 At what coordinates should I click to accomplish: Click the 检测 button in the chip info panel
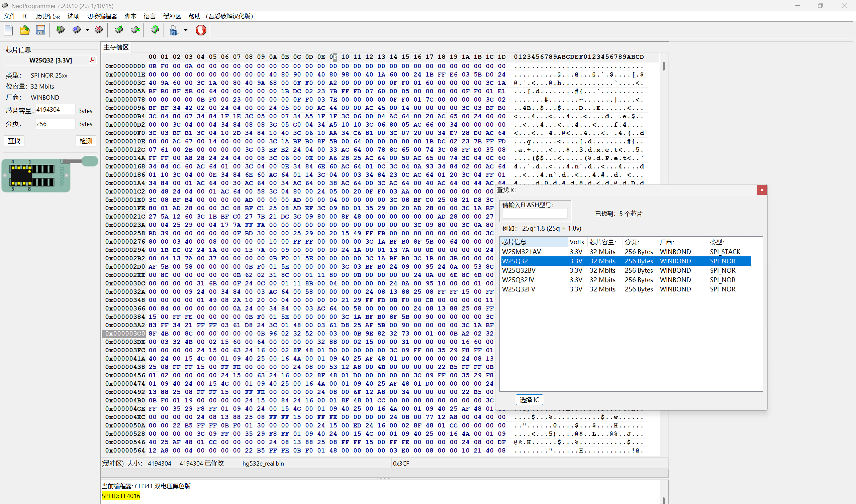pyautogui.click(x=86, y=141)
